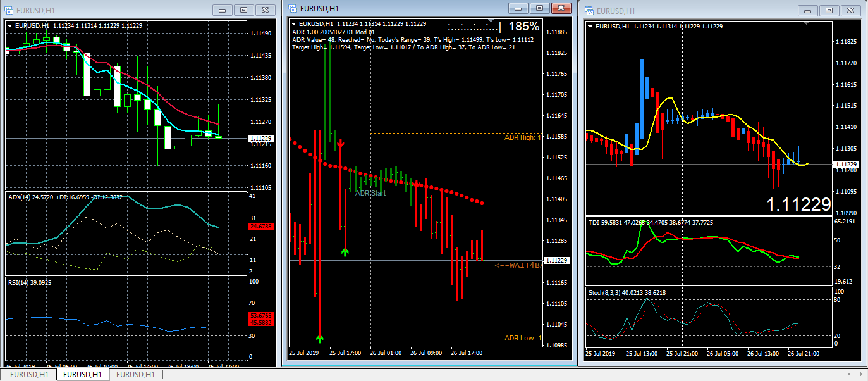Click the chart icon in left window's title bar
Image resolution: width=868 pixels, height=381 pixels.
9,10
